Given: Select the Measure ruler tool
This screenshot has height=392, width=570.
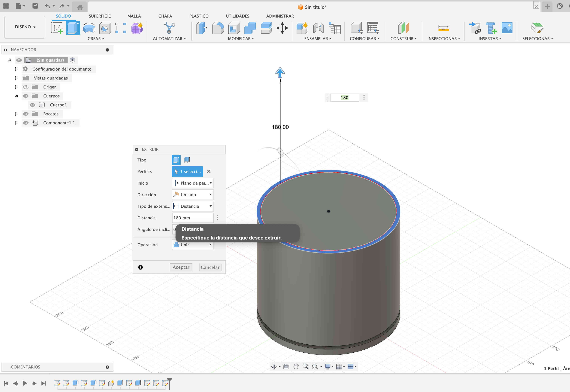Looking at the screenshot, I should tap(444, 28).
